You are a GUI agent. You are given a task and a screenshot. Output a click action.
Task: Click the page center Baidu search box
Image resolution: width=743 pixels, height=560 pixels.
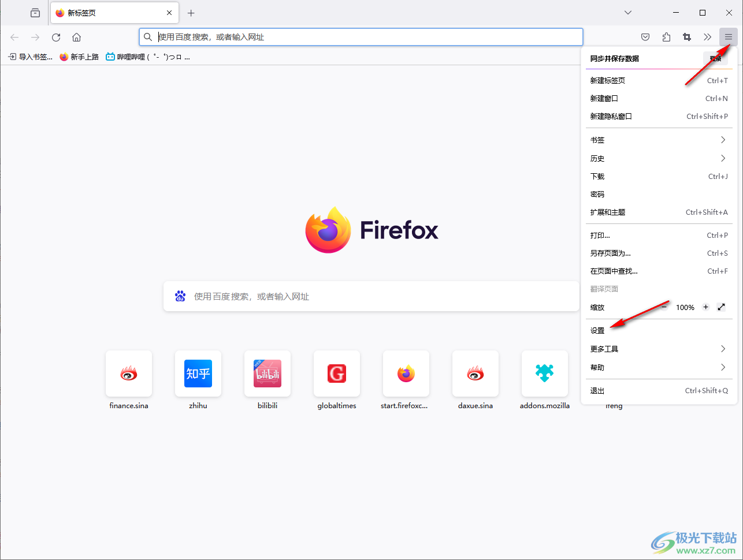coord(371,296)
